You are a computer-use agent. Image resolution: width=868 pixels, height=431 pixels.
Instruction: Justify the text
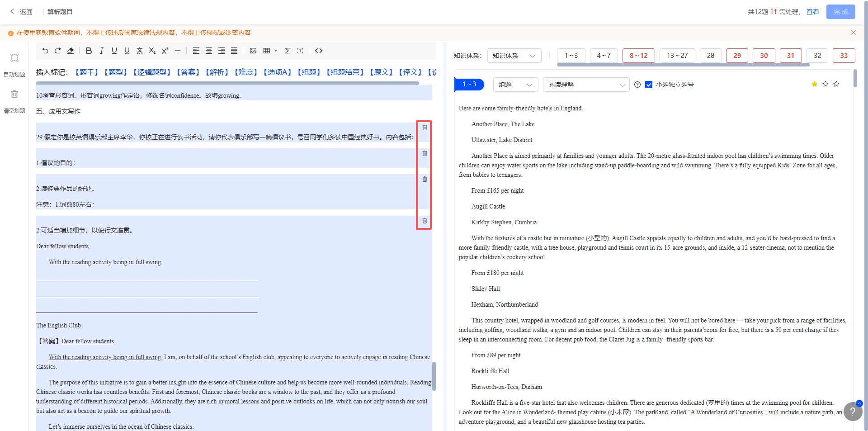click(234, 51)
